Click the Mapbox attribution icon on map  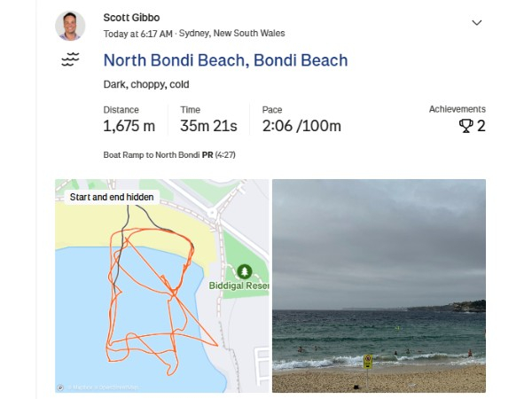60,387
